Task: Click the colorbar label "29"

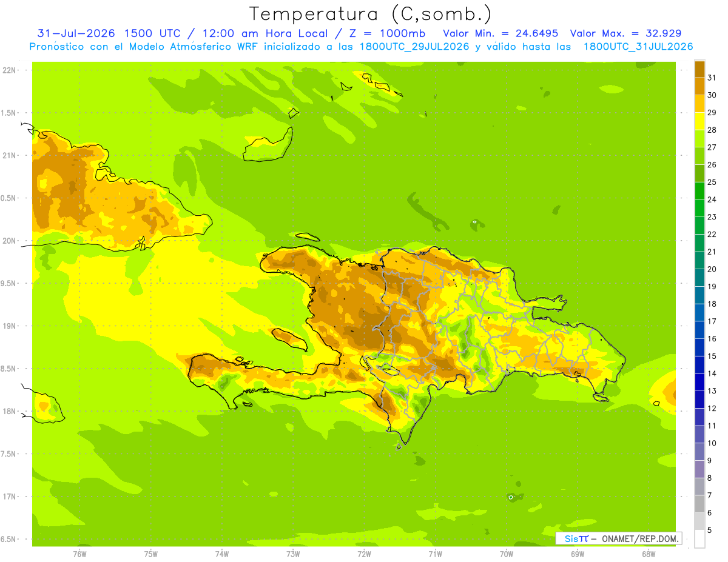Action: point(712,113)
